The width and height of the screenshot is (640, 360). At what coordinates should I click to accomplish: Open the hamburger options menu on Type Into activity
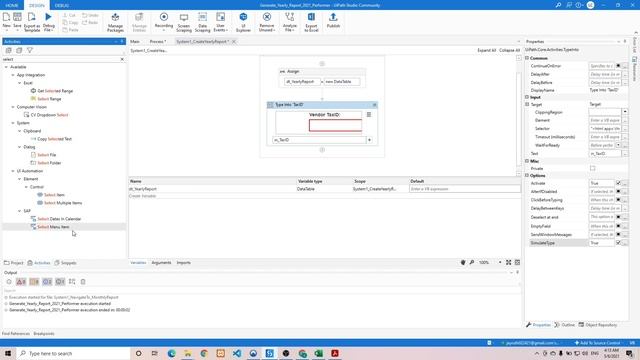click(369, 115)
